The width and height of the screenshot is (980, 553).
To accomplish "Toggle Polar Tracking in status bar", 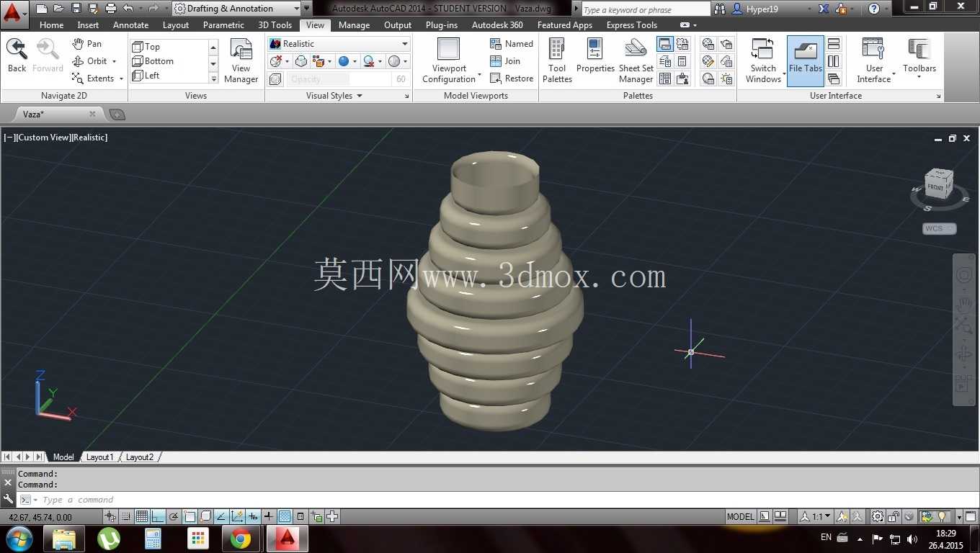I will [174, 516].
